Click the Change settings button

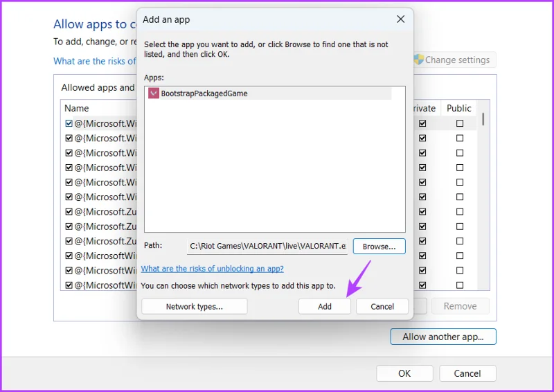[455, 60]
